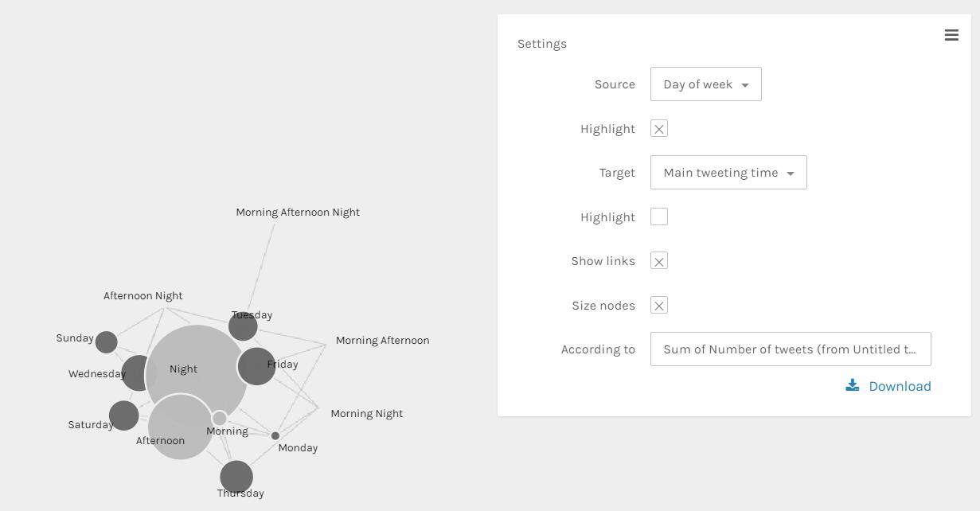The image size is (980, 511).
Task: Click the small Morning node circle
Action: click(220, 418)
